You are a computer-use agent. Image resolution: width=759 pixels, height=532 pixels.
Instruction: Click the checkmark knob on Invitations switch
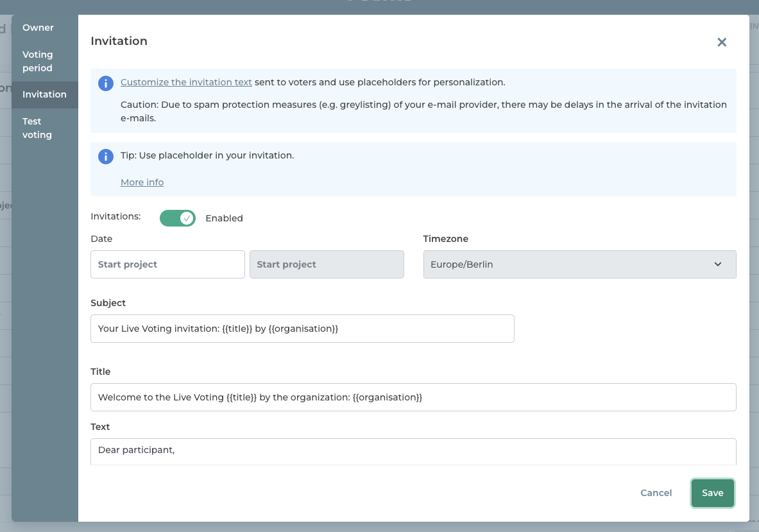point(187,218)
